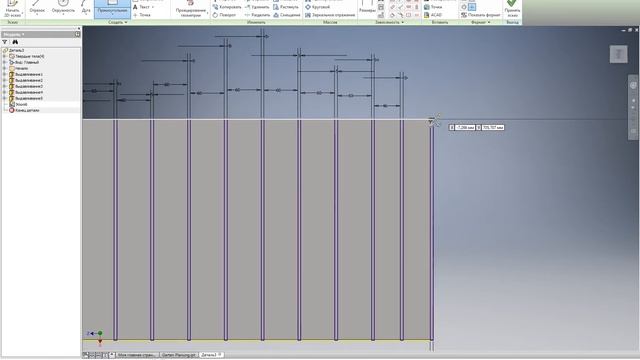Expand the Вид: Главный node

click(4, 62)
